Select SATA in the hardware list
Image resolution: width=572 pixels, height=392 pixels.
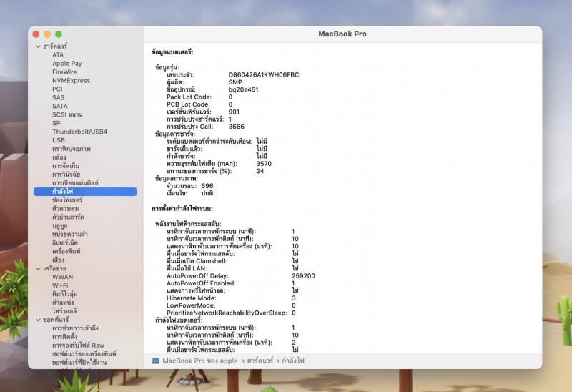[x=60, y=106]
